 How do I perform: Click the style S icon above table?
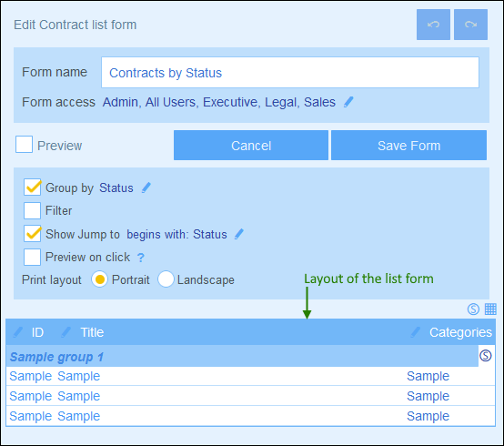tap(473, 309)
